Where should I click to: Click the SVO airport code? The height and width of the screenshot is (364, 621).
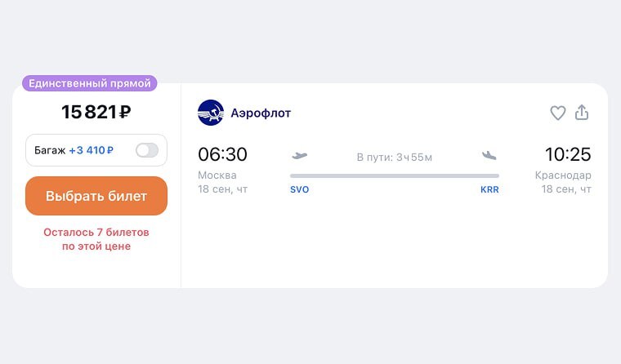pos(299,189)
